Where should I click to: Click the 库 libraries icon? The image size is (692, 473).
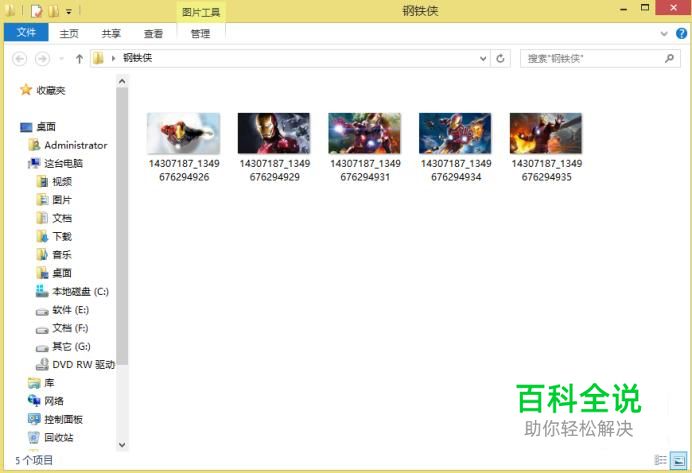(x=34, y=383)
